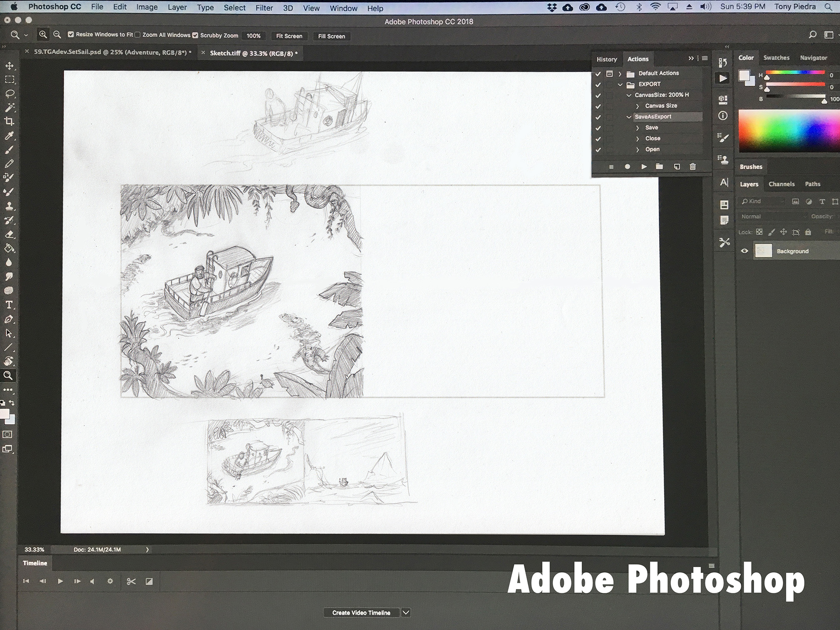840x630 pixels.
Task: Hide the Background layer with eye icon
Action: point(745,251)
